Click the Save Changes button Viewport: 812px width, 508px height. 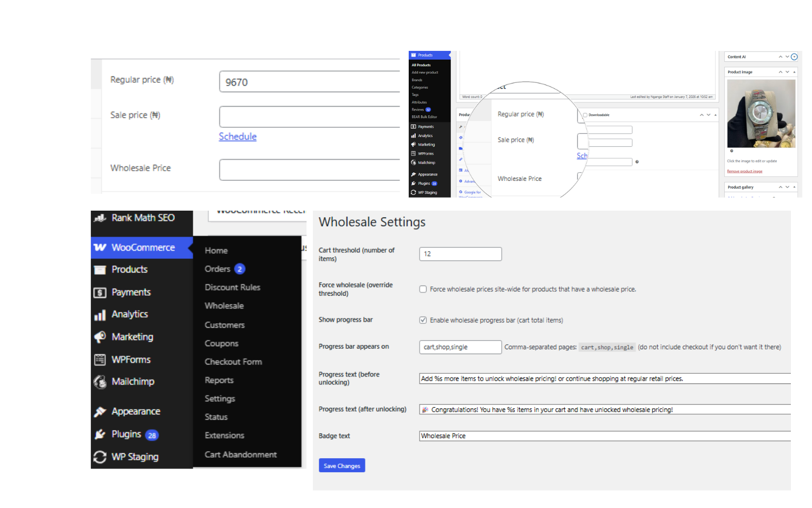(x=342, y=466)
